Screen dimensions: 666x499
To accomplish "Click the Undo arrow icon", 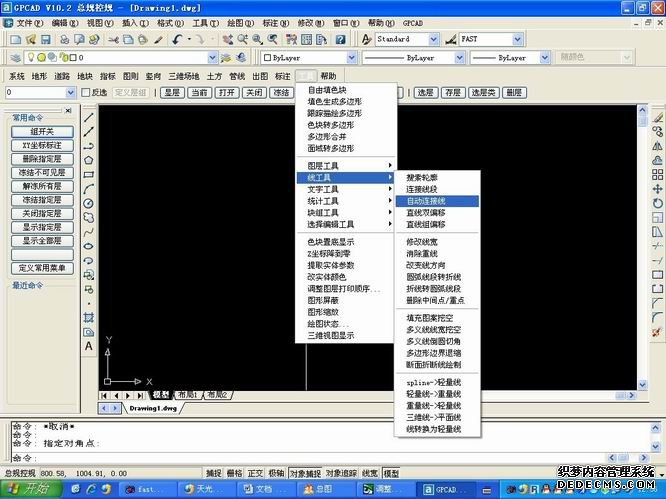I will (177, 39).
